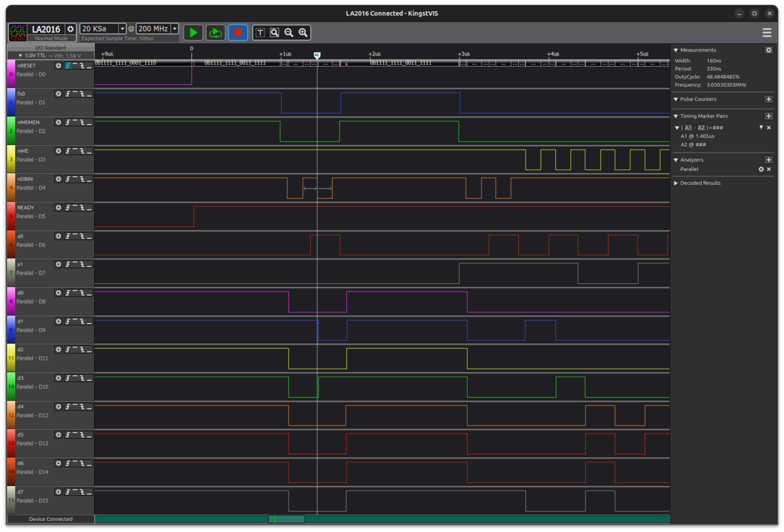
Task: Open the 5.0V TTL I/O standard dropdown
Action: coord(50,55)
